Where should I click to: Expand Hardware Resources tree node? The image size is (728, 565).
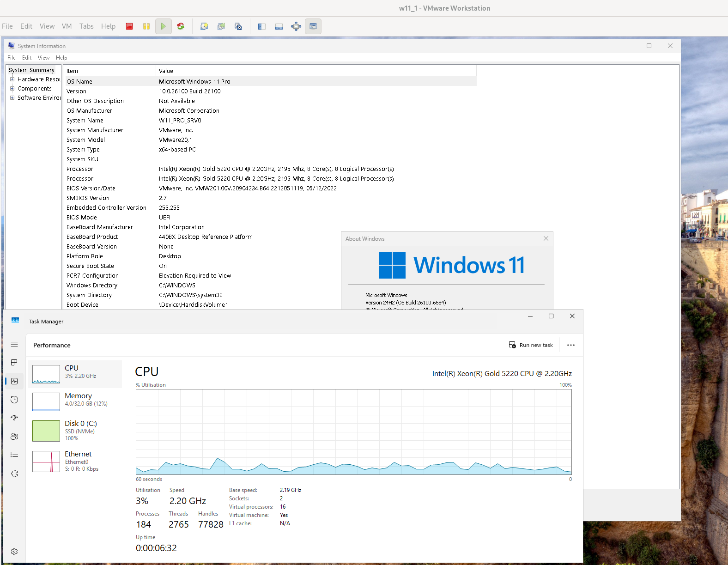click(x=12, y=79)
